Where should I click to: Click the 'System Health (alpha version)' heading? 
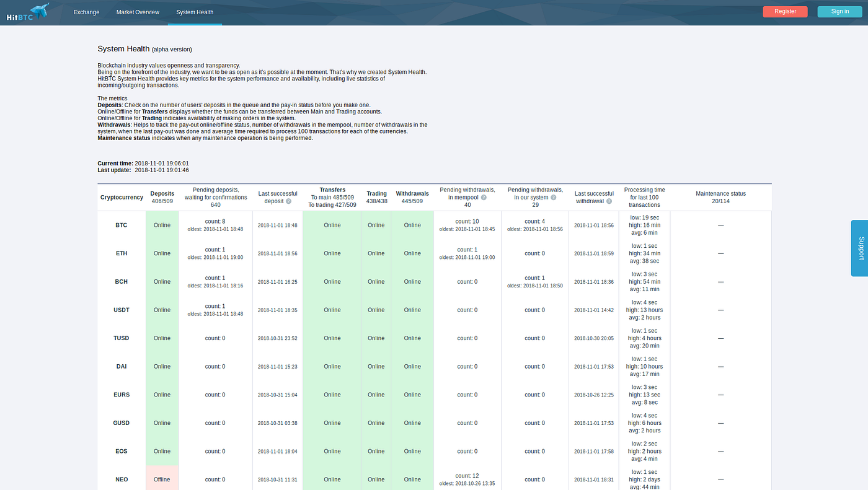point(144,49)
